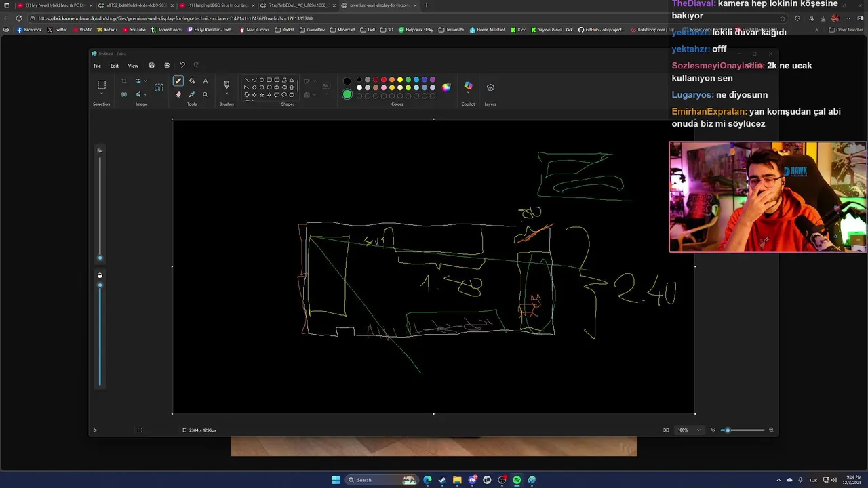Open the zoom percentage dropdown

698,430
